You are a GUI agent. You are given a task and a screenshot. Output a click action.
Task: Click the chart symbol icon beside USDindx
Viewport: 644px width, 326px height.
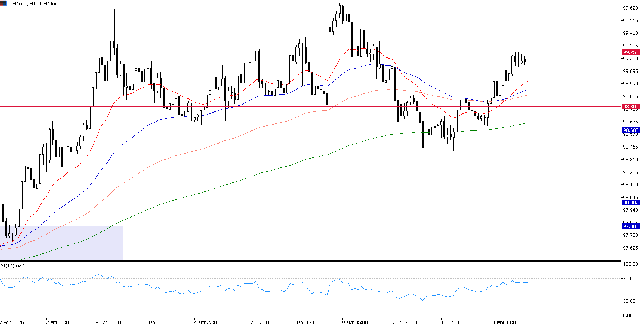point(3,3)
